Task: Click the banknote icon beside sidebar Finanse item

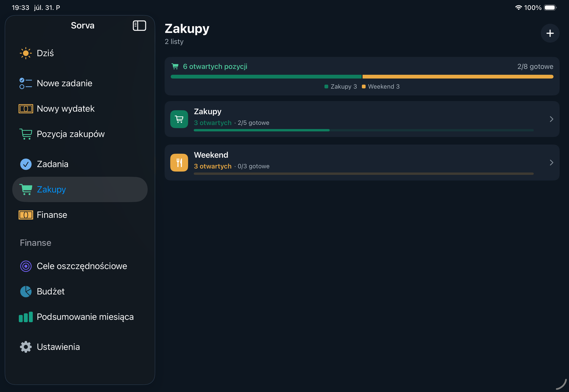Action: tap(26, 215)
